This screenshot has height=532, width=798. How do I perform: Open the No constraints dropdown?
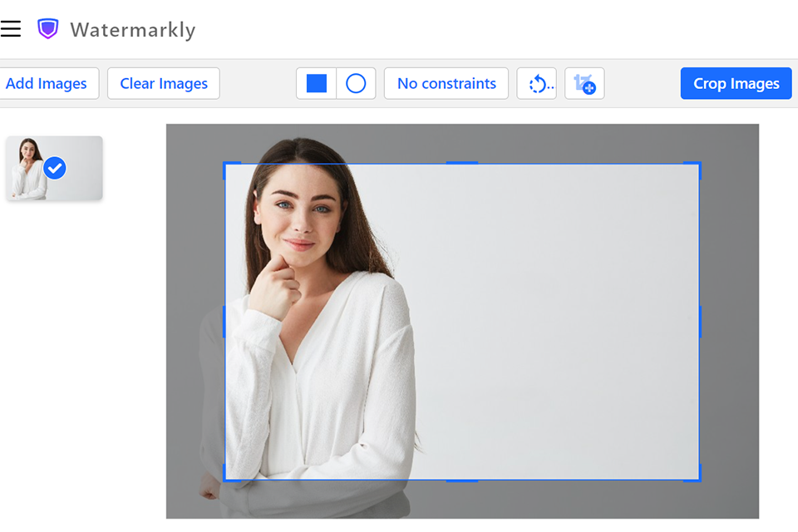pyautogui.click(x=446, y=83)
